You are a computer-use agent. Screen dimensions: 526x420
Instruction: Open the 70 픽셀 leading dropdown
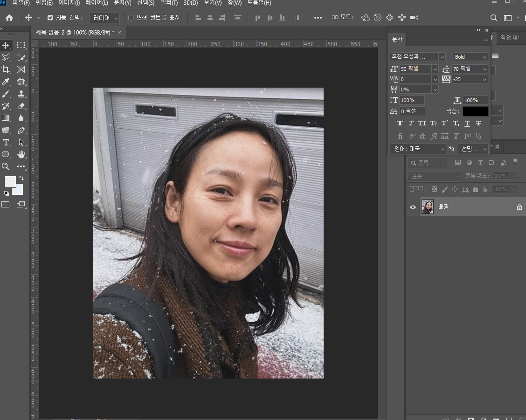[484, 69]
